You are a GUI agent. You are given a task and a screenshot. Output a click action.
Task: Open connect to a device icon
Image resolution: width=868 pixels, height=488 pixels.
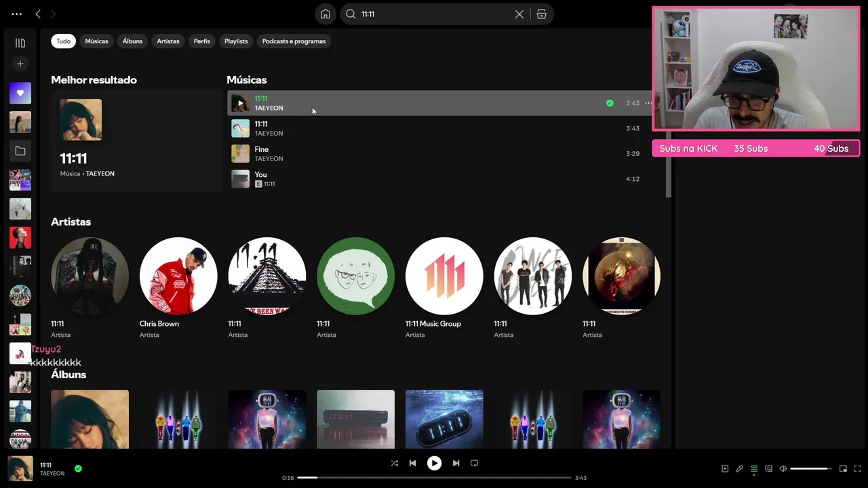768,468
